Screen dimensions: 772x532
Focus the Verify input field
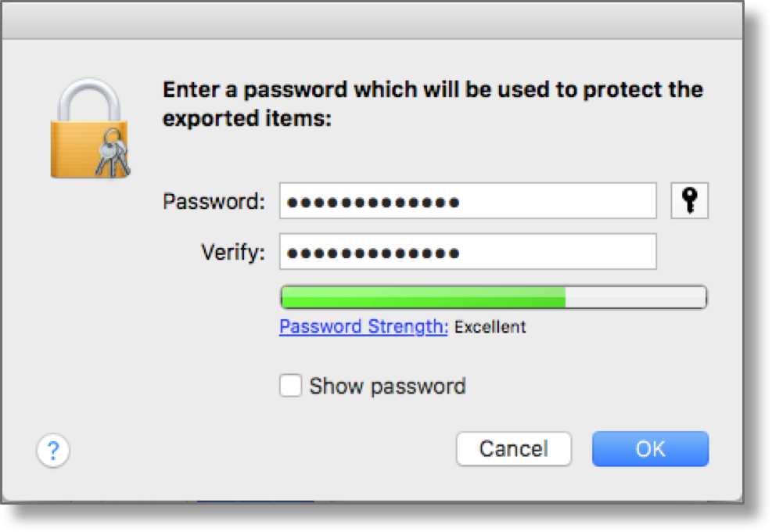[548, 253]
